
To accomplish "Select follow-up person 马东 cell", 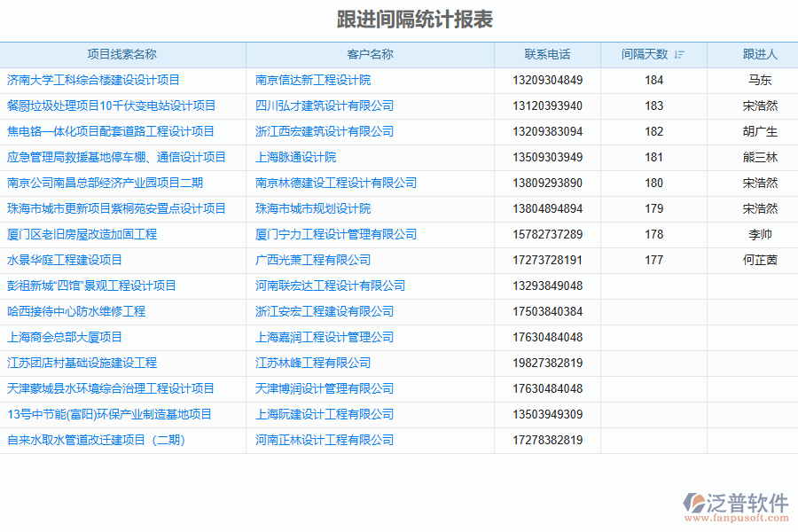I will coord(760,81).
